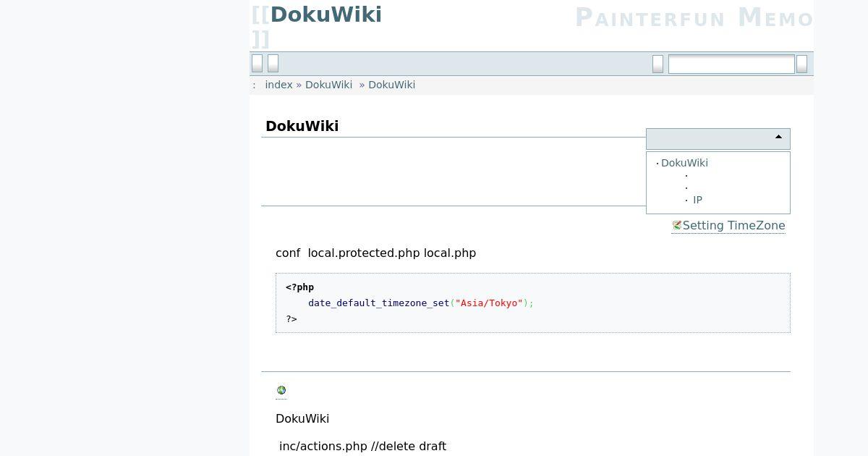Jump to IP entry in table of contents
The width and height of the screenshot is (868, 456).
click(697, 200)
